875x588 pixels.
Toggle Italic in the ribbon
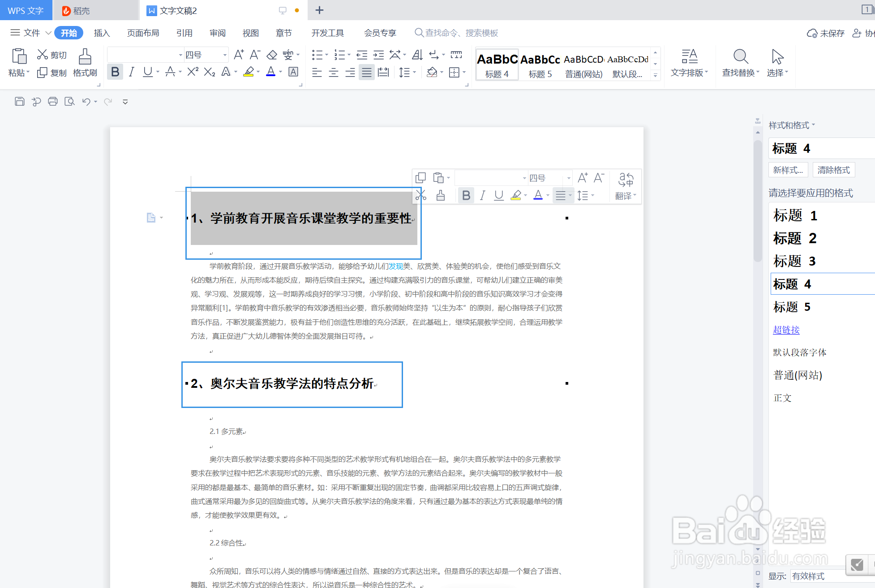tap(131, 72)
